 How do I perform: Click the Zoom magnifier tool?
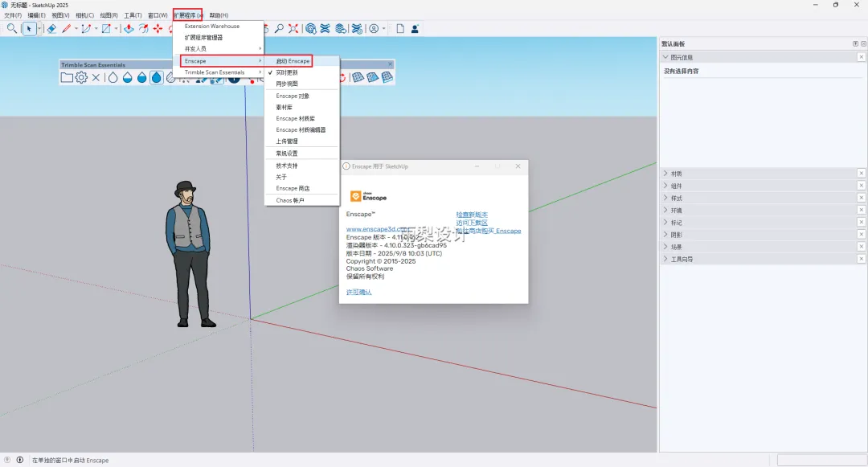279,29
